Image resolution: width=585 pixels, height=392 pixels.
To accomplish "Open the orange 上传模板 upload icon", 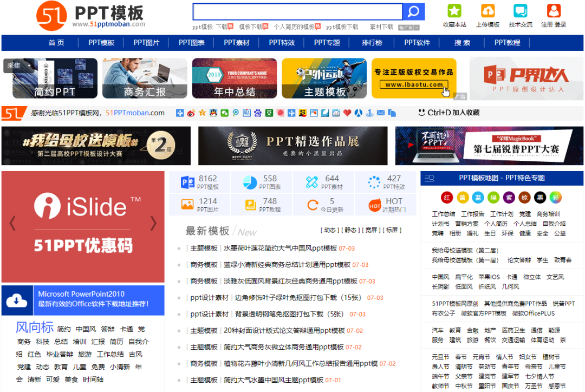I will point(487,10).
